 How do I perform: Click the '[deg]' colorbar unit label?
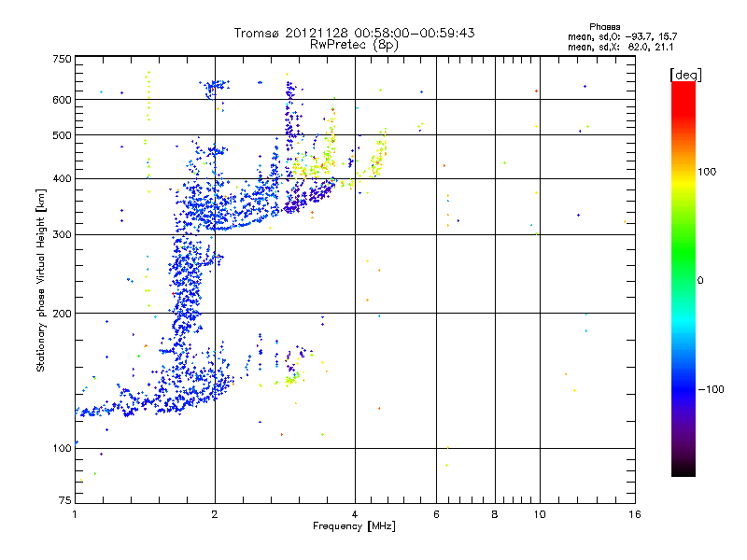pos(685,75)
